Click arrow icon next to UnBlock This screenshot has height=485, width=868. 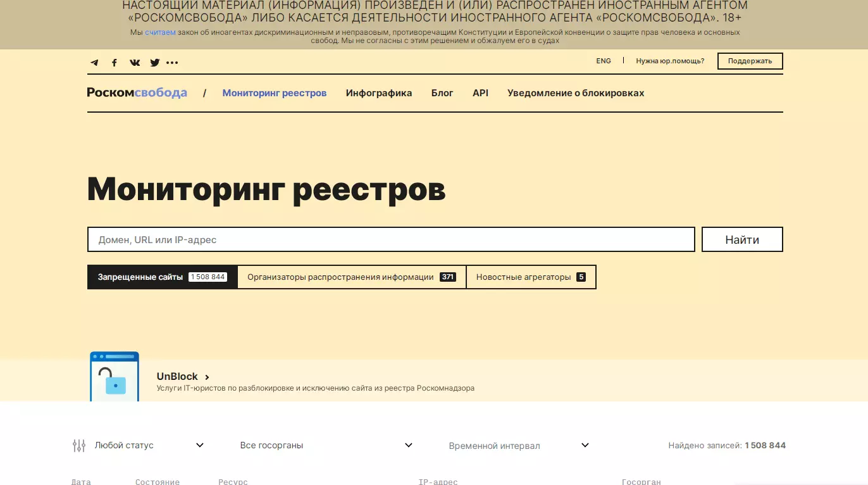point(207,377)
